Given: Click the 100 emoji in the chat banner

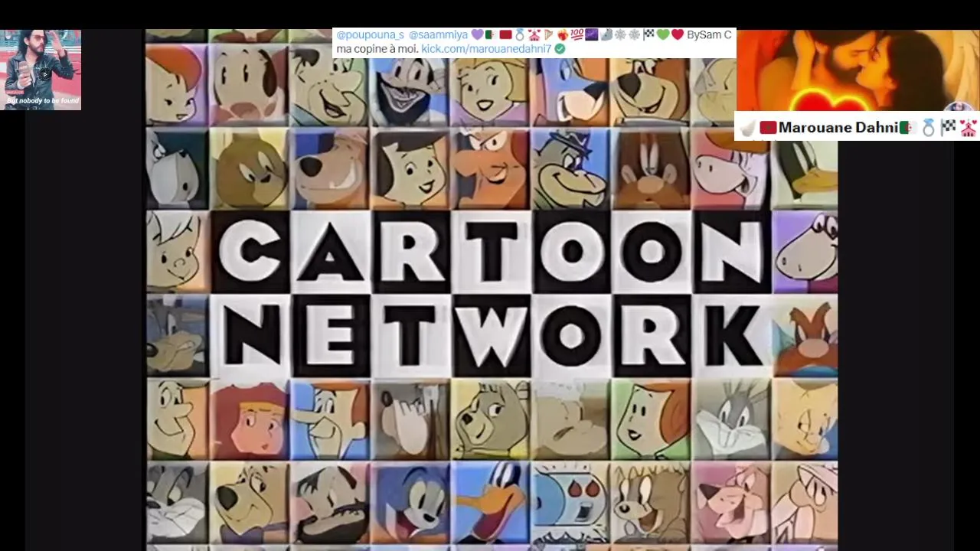Looking at the screenshot, I should 577,35.
